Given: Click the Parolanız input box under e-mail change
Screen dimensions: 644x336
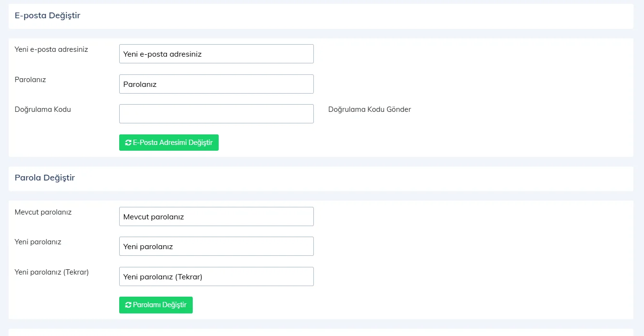Looking at the screenshot, I should click(216, 84).
